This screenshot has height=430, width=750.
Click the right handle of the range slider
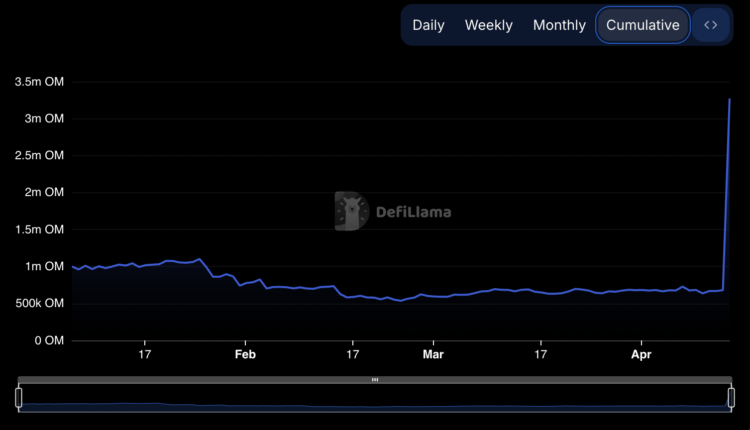731,397
